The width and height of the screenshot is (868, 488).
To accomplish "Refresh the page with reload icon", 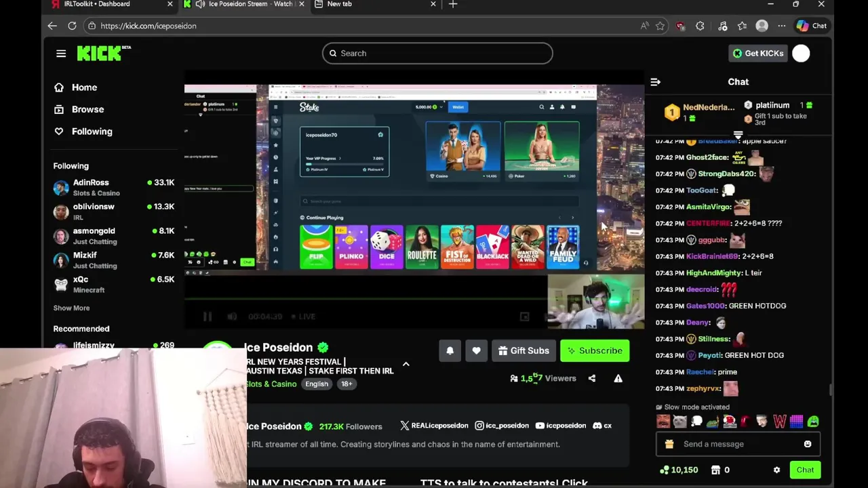I will [72, 26].
